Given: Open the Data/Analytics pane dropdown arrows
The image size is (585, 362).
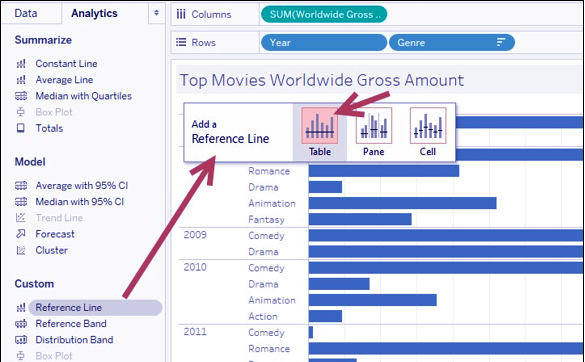Looking at the screenshot, I should click(x=156, y=13).
